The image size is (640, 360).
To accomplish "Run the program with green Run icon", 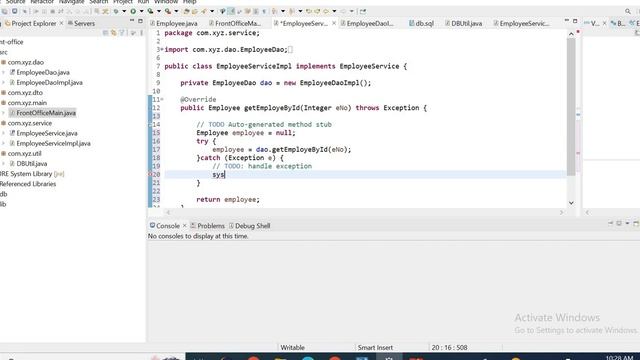I will point(133,11).
